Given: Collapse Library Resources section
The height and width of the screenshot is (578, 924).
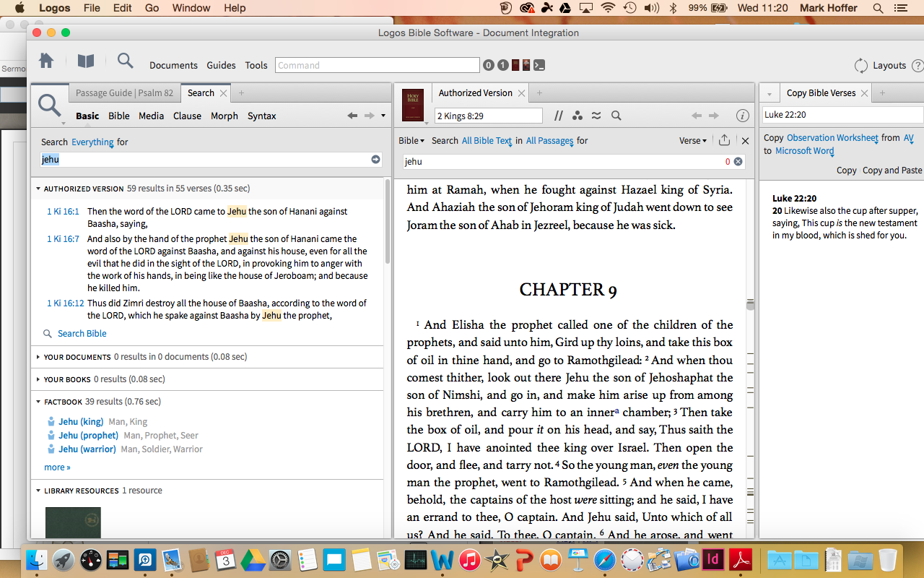Looking at the screenshot, I should tap(38, 491).
